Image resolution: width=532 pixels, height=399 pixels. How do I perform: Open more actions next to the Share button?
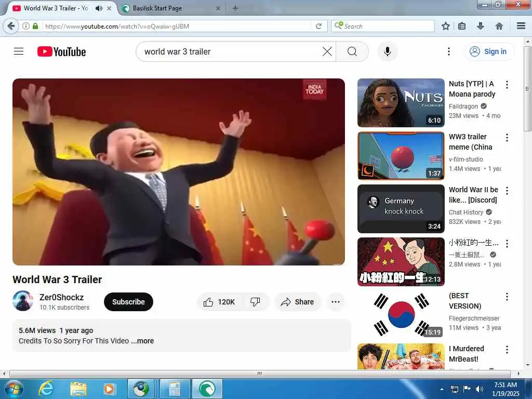336,302
